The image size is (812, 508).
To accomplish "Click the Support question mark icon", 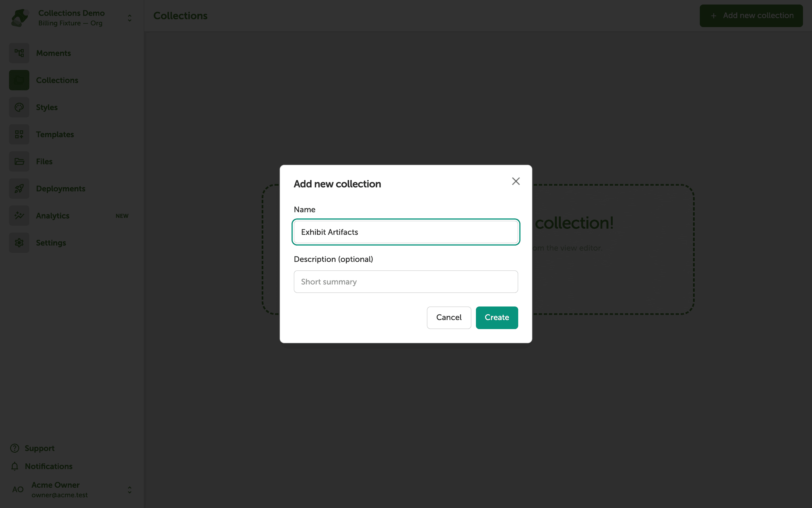I will 15,448.
